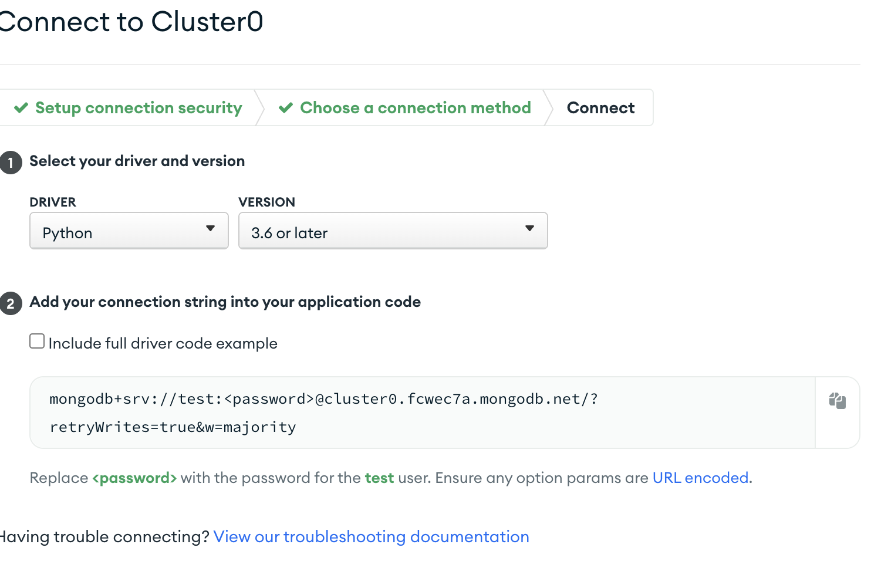Click inside the mongodb+srv connection string box
This screenshot has height=588, width=871.
(x=423, y=413)
